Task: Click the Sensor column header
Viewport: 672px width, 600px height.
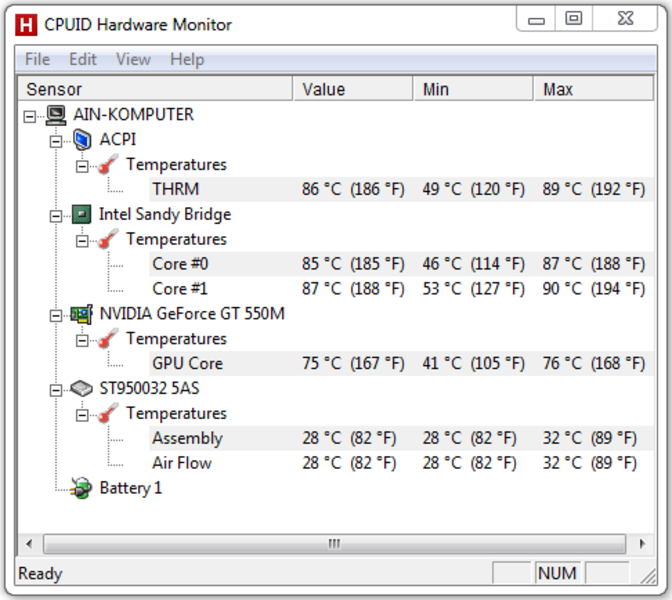Action: 155,89
